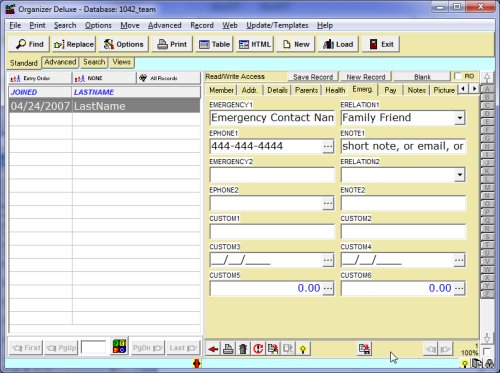Generate HTML report via HTML button
Image resolution: width=500 pixels, height=373 pixels.
pyautogui.click(x=255, y=44)
